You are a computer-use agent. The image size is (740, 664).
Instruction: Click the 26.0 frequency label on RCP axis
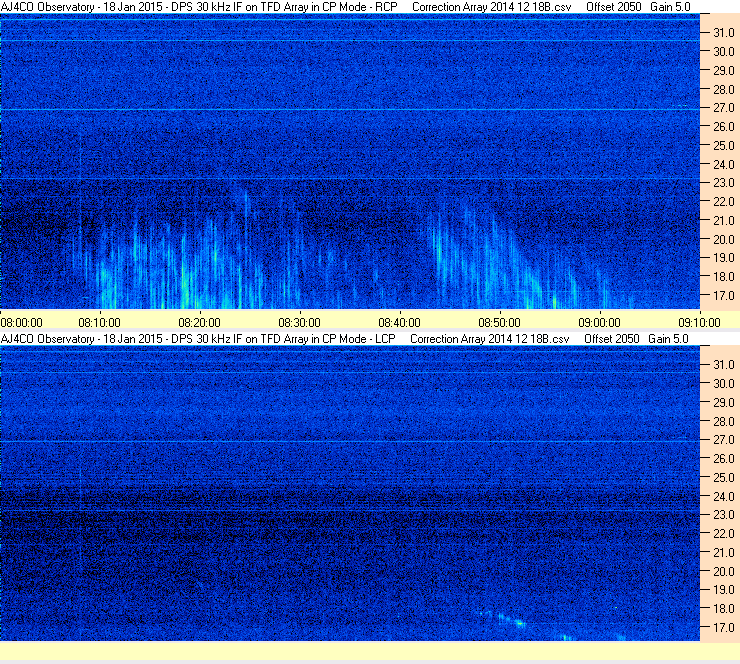723,127
